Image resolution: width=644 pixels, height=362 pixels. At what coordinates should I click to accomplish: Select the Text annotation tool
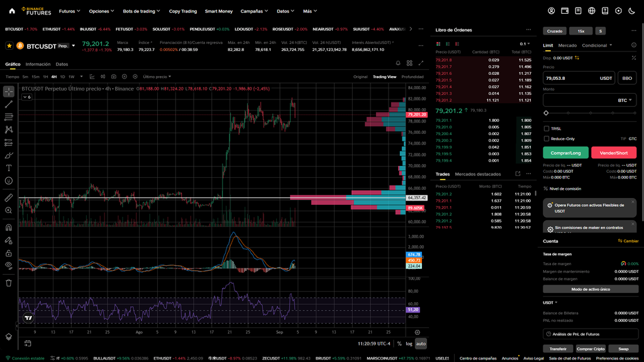pyautogui.click(x=9, y=168)
